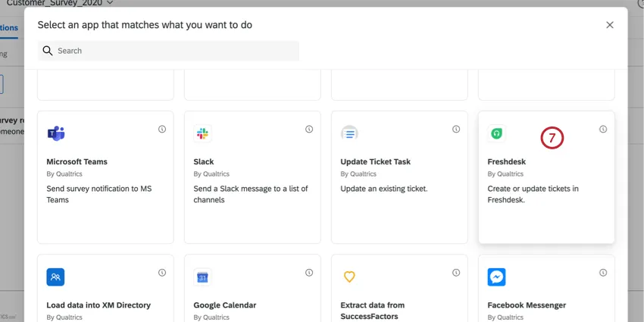Click the search magnifier icon
The image size is (644, 322).
48,51
